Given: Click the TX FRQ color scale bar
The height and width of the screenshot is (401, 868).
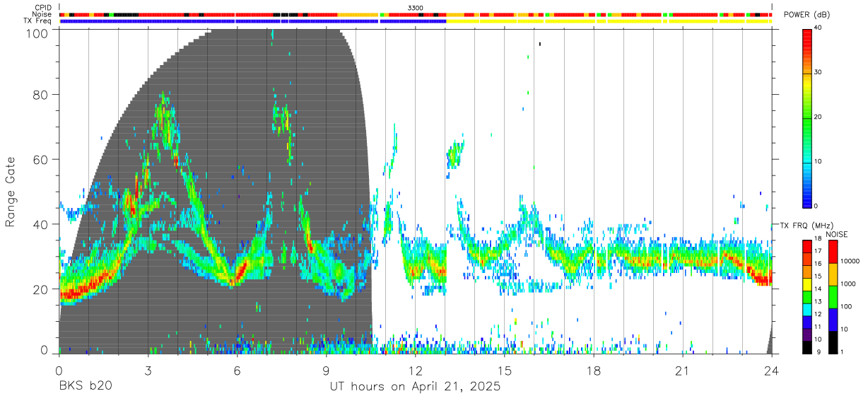Looking at the screenshot, I should tap(807, 297).
